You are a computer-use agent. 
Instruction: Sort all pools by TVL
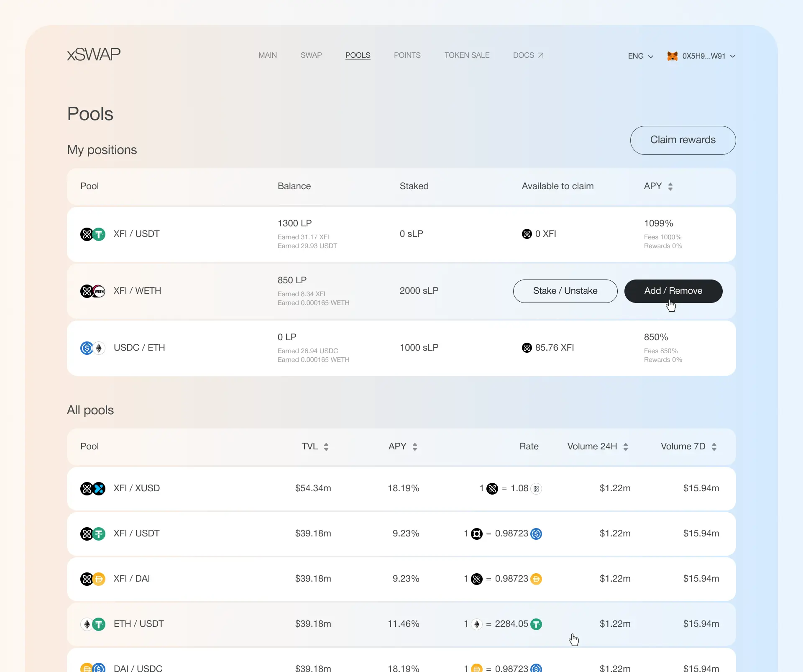click(x=327, y=446)
